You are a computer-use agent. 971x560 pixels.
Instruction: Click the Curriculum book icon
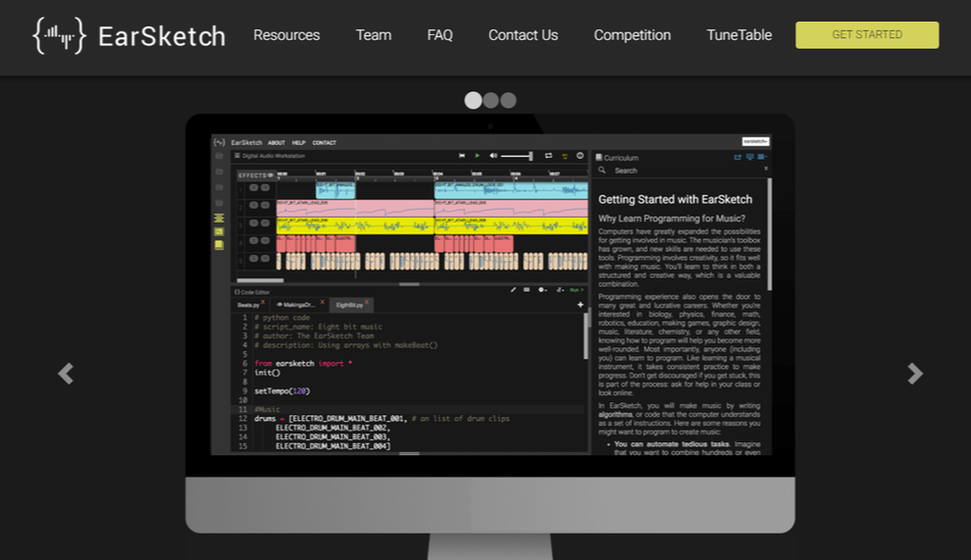pos(599,157)
